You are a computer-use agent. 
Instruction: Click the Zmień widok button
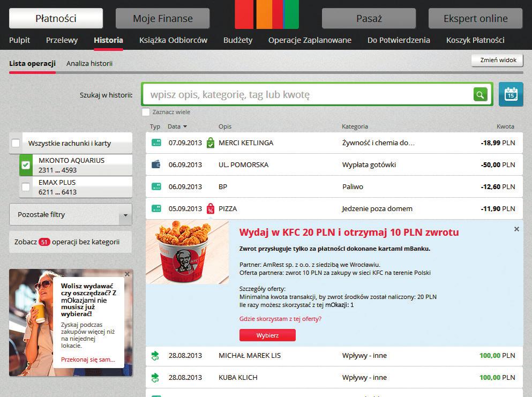tap(497, 60)
